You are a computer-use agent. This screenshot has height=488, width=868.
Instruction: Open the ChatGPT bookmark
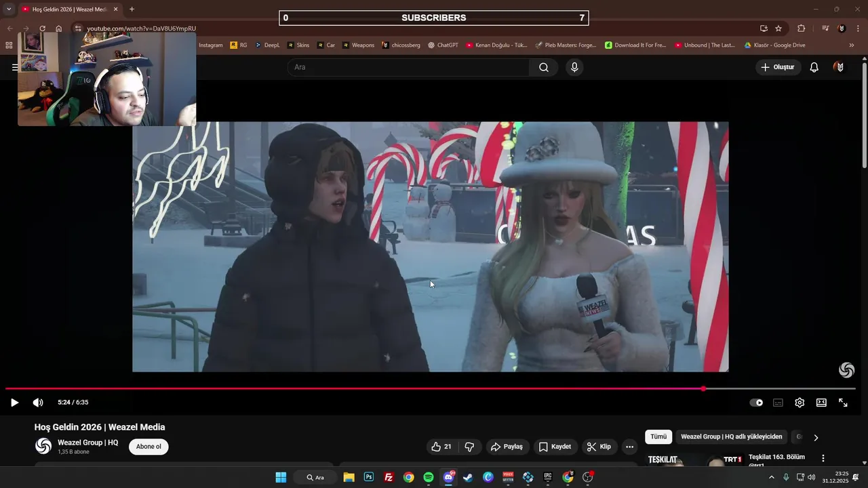(443, 45)
